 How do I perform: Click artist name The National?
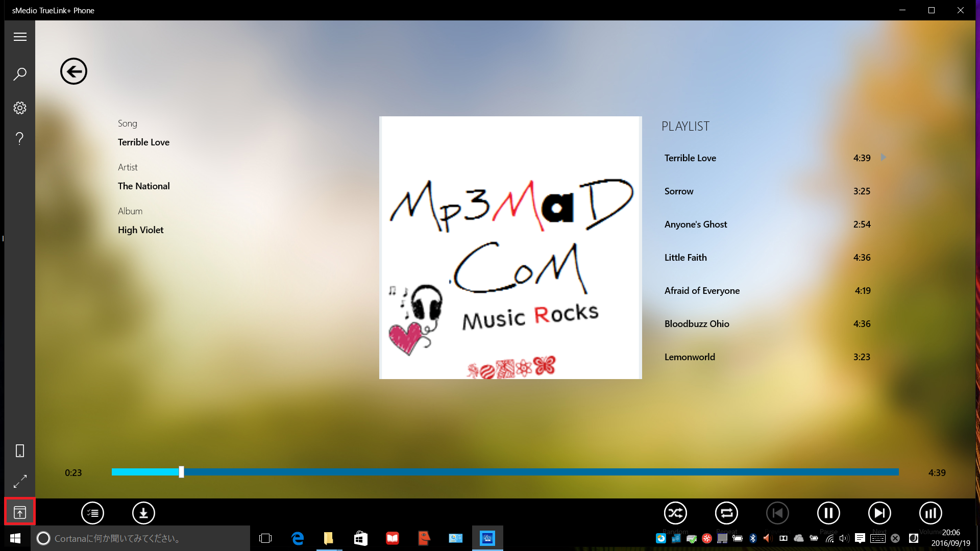coord(144,186)
